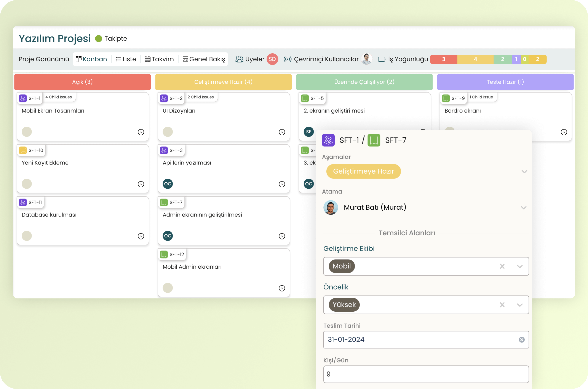Click the SFT-10 yellow issue type icon

pyautogui.click(x=23, y=150)
